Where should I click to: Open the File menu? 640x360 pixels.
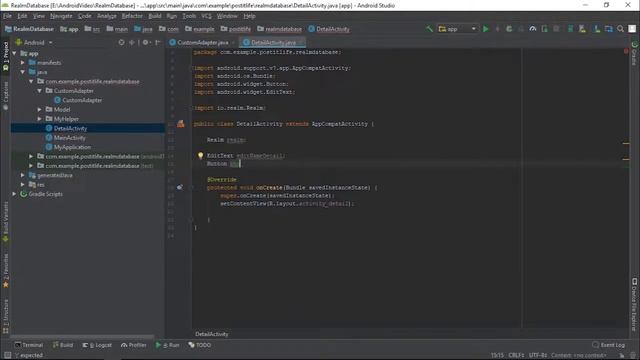pos(7,16)
